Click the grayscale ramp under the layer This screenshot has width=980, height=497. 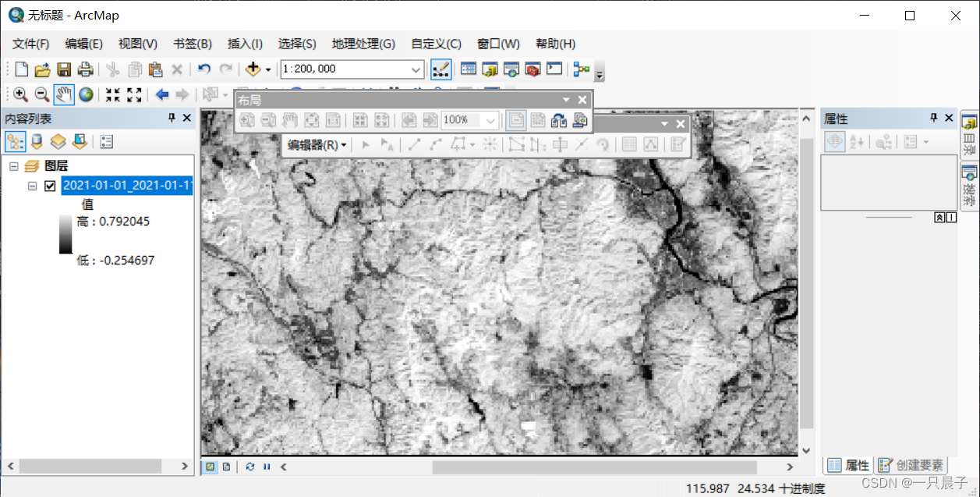pyautogui.click(x=66, y=234)
